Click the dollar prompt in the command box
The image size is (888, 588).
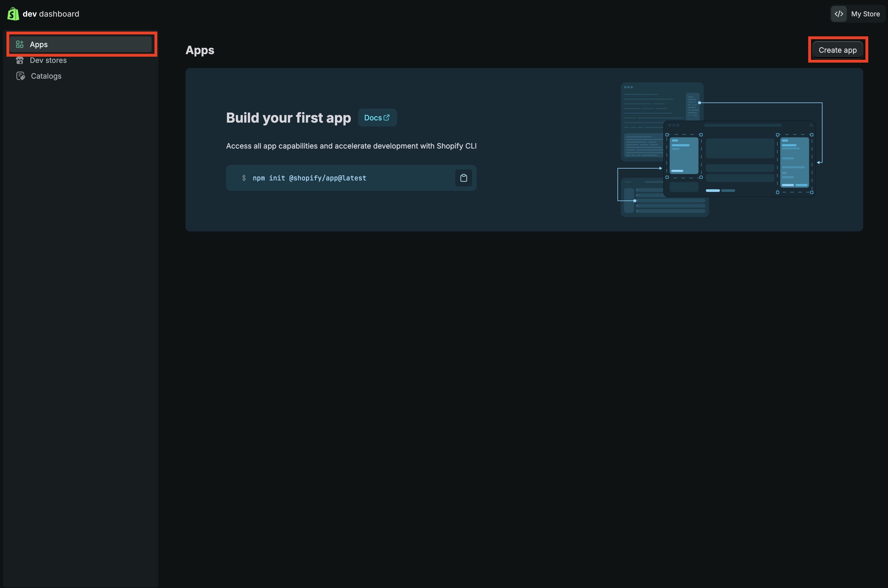point(244,178)
